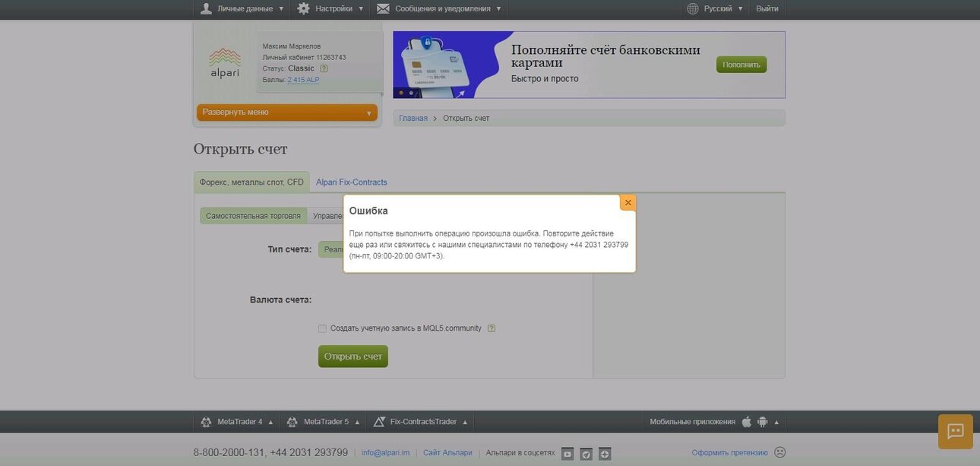Switch to Alpari Fix-Contracts tab

point(352,182)
